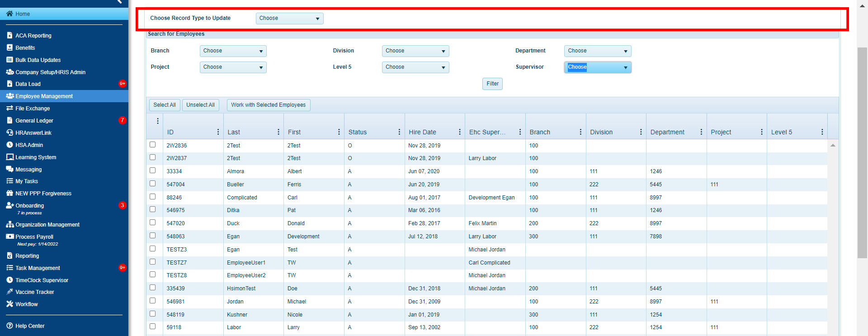Open the Level 5 filter dropdown
This screenshot has width=868, height=336.
[415, 67]
